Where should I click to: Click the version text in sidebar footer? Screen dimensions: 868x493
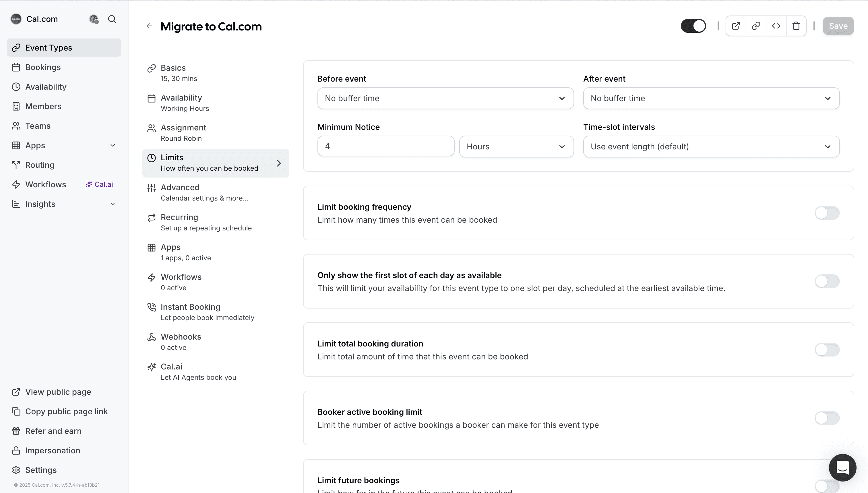point(57,485)
